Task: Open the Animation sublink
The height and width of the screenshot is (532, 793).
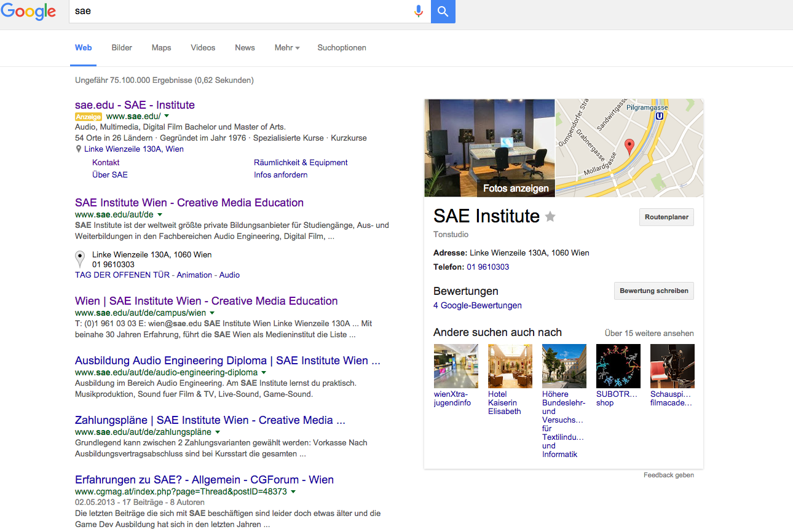Action: [x=194, y=275]
